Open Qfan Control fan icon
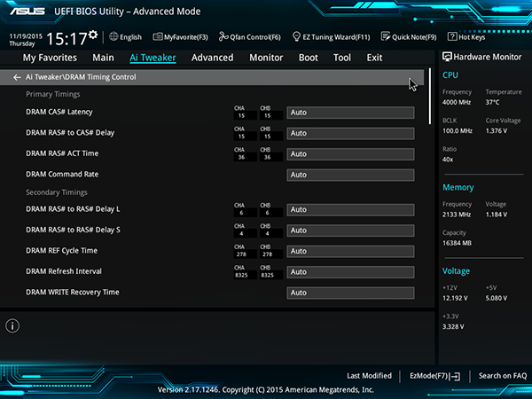 coord(223,36)
